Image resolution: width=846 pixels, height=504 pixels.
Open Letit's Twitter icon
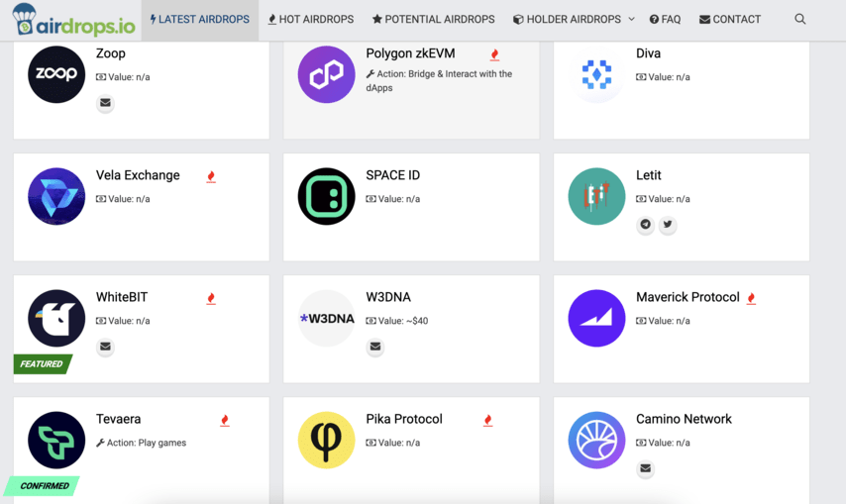[668, 225]
